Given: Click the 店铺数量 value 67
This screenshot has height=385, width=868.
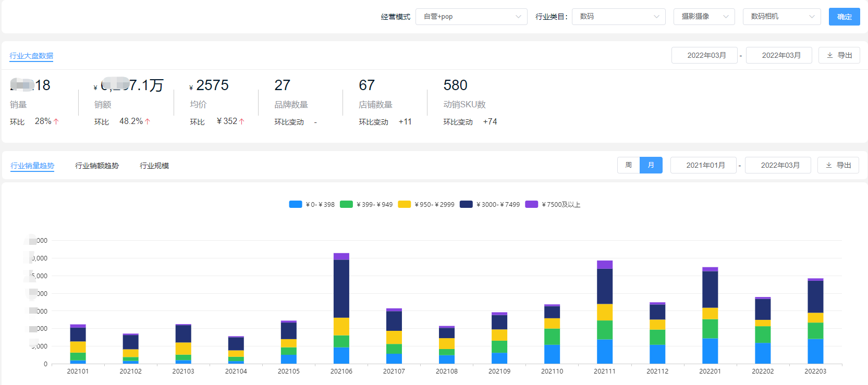Looking at the screenshot, I should coord(366,85).
